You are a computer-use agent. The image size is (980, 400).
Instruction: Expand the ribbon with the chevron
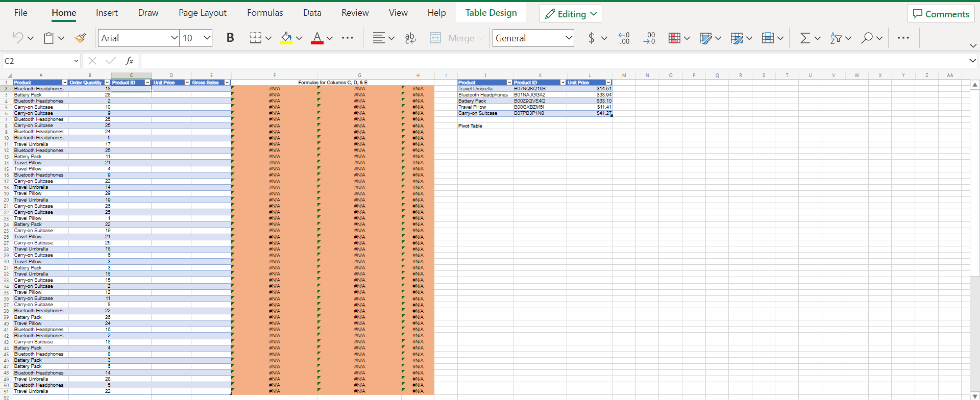click(973, 46)
